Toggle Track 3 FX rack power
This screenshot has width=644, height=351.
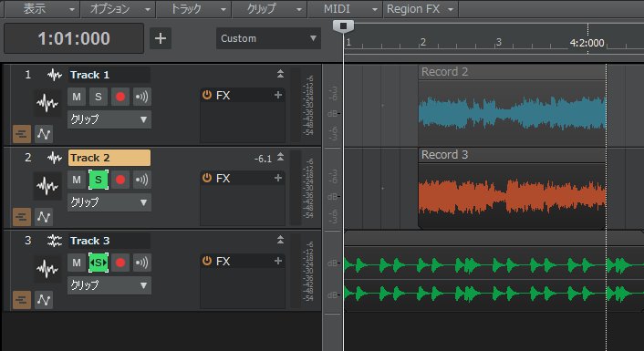(207, 261)
